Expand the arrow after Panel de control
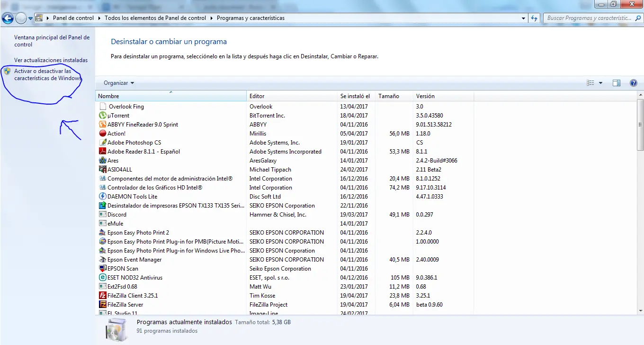Viewport: 644px width, 345px height. [99, 18]
